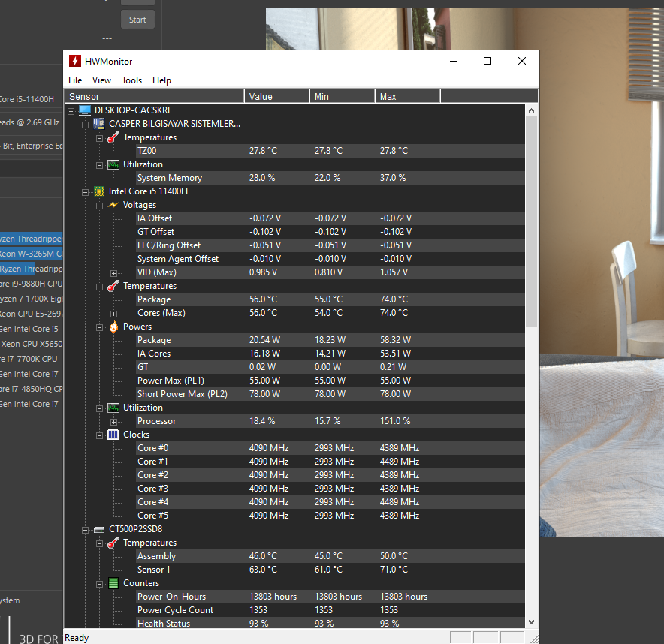
Task: Click the scrollbar up arrow
Action: 532,110
